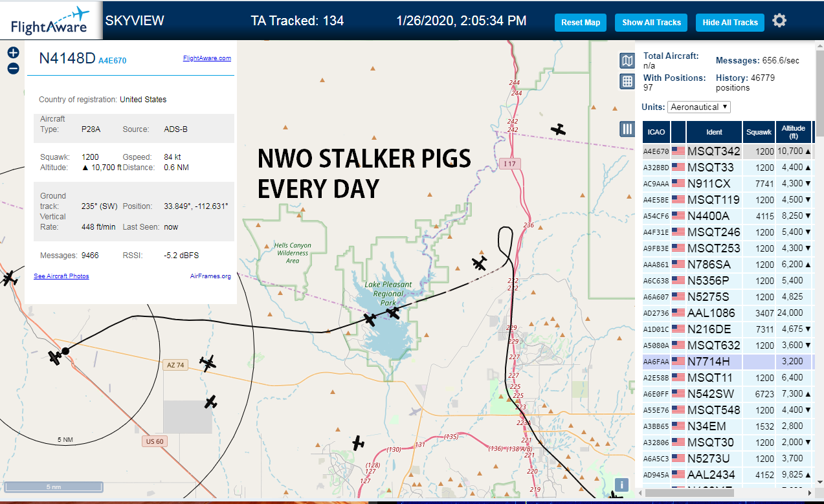Select the N5356P aircraft row
This screenshot has width=824, height=504.
pyautogui.click(x=728, y=281)
